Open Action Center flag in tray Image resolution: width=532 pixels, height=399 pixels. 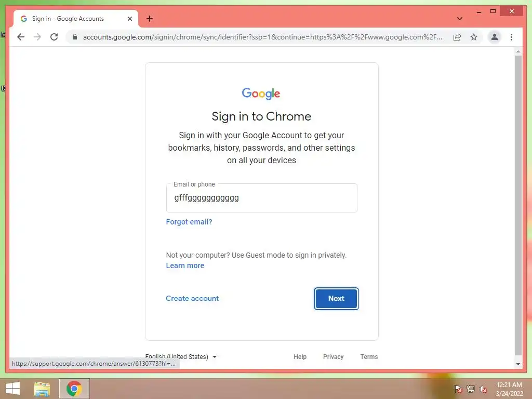(458, 389)
